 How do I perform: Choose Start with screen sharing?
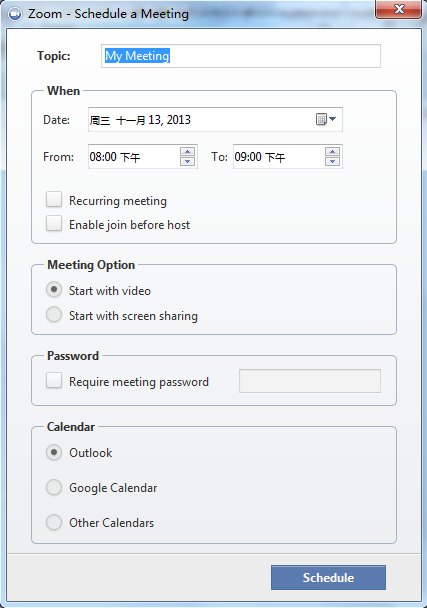click(54, 314)
